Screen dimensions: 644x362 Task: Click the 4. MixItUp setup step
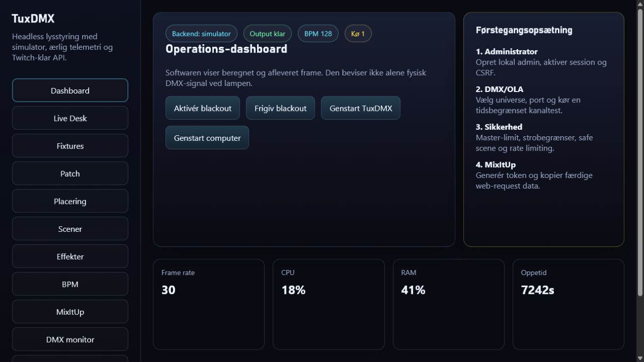tap(543, 175)
